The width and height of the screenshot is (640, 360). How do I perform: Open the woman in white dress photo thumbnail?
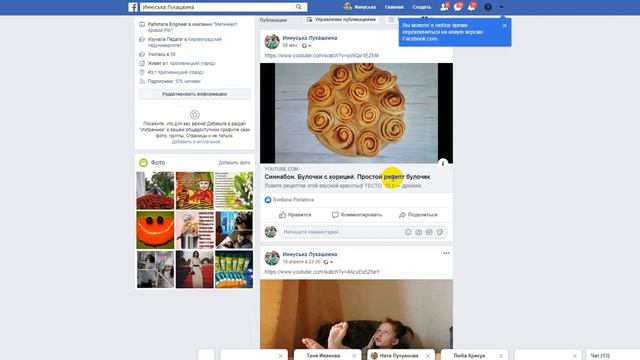[195, 269]
